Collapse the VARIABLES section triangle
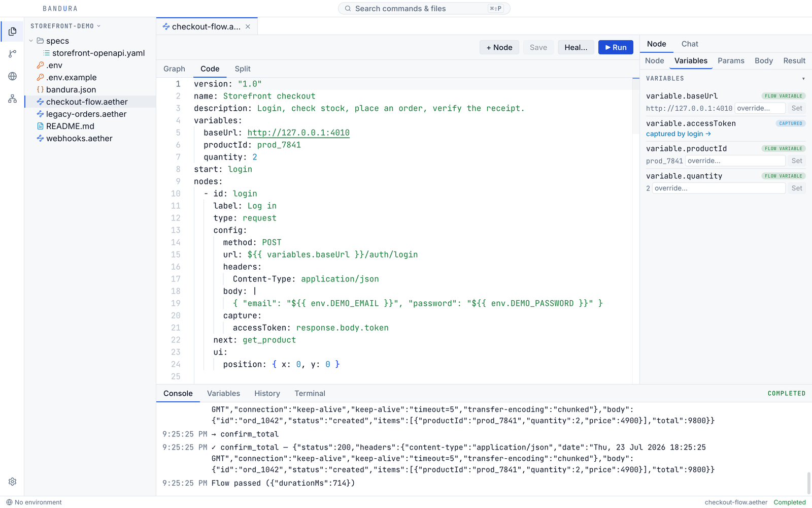This screenshot has width=812, height=508. click(803, 79)
